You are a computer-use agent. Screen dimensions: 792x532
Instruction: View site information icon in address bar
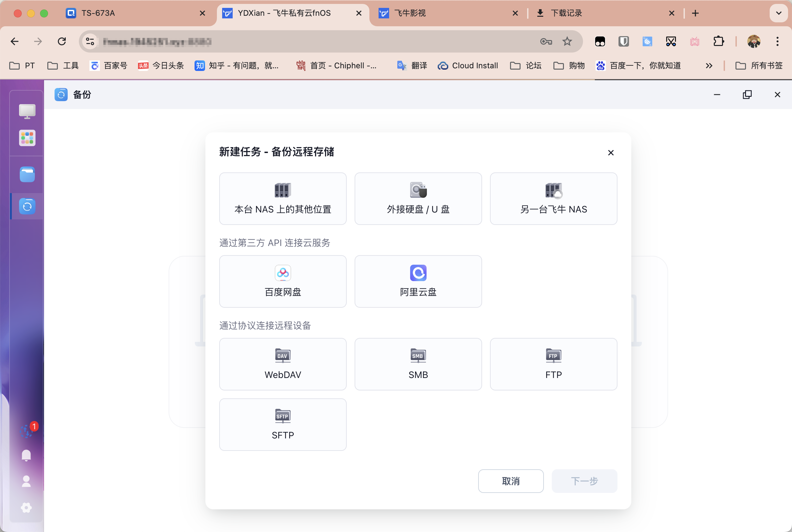[90, 41]
